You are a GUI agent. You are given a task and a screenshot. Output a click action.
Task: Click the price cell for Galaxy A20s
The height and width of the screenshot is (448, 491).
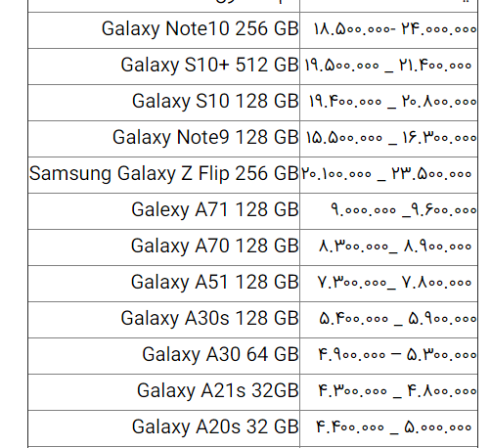click(388, 428)
